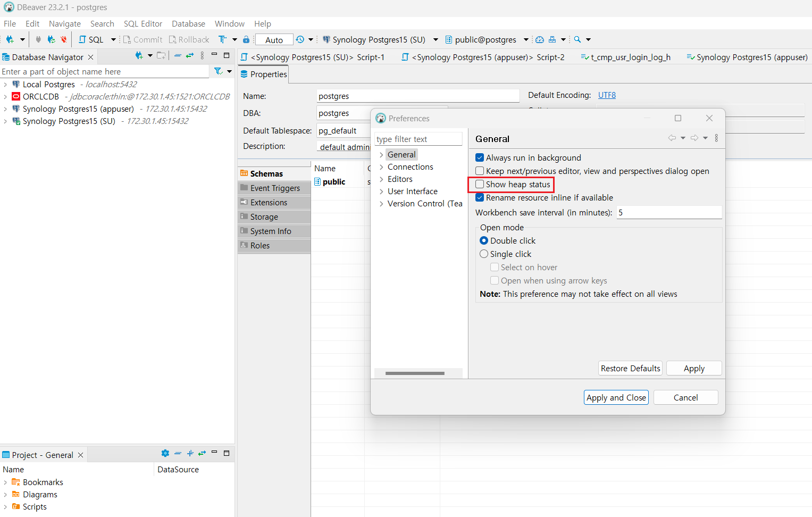The image size is (812, 517).
Task: Click UTF8 default encoding link
Action: coord(607,95)
